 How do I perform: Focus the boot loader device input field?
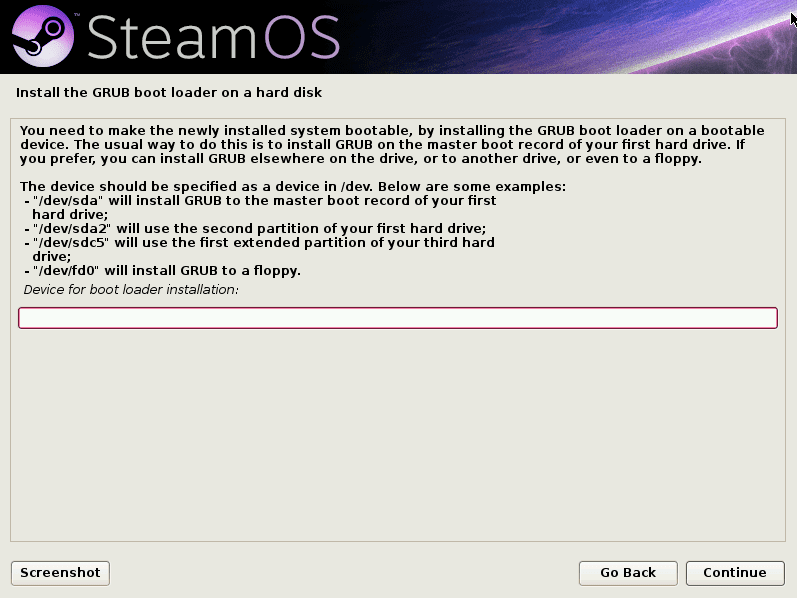click(398, 318)
